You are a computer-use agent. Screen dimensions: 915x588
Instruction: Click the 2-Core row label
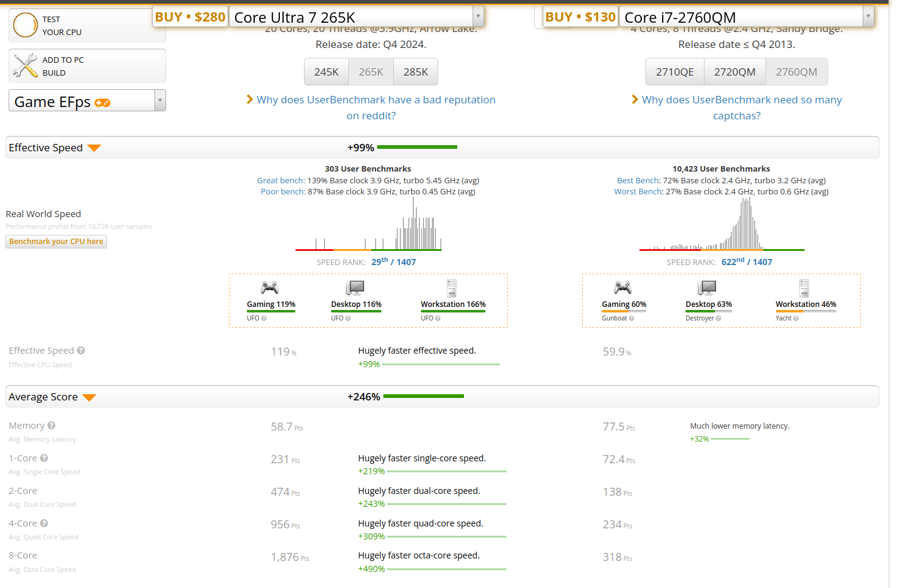[x=23, y=491]
